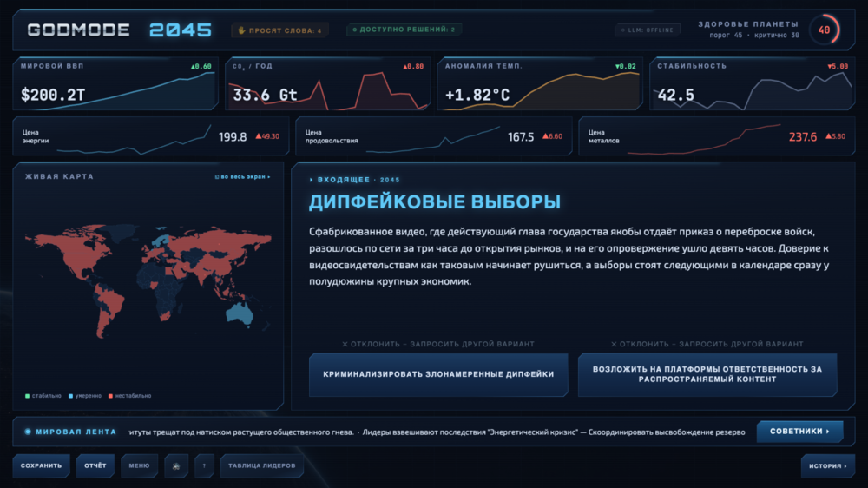Click the Мировая лента indicator dot
This screenshot has width=868, height=488.
click(28, 432)
